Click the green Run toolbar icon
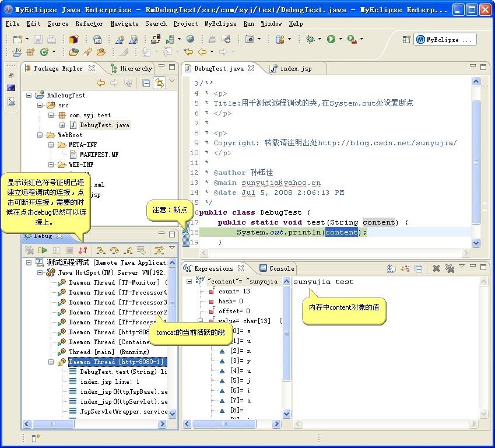Viewport: 495px width, 448px height. (331, 39)
